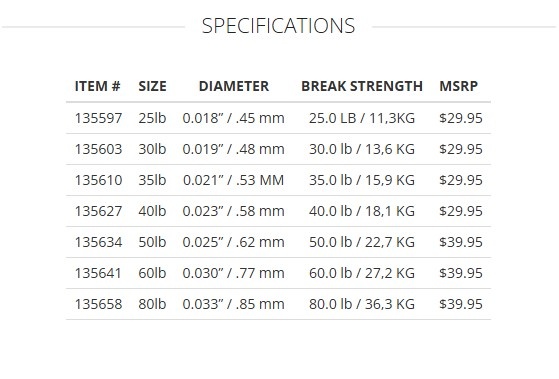Select item number 135610
This screenshot has width=559, height=379.
pos(98,180)
